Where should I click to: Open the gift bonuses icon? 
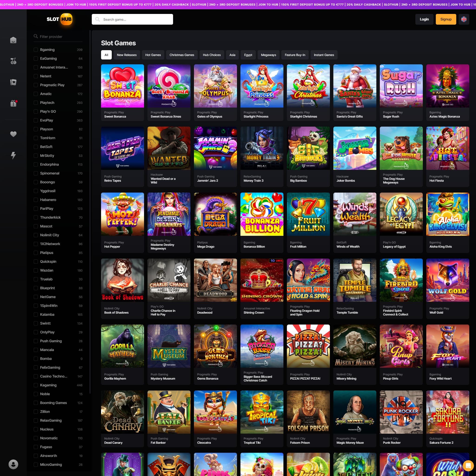tap(13, 103)
